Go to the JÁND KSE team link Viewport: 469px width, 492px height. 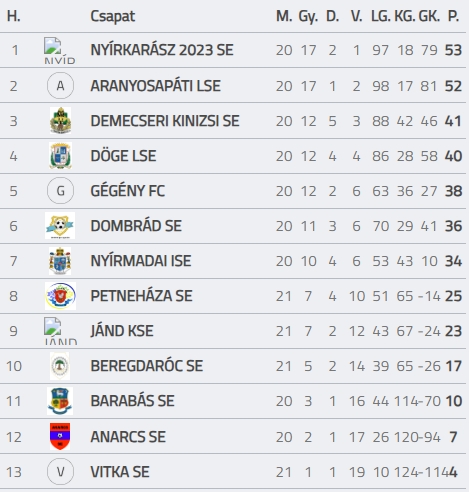tap(122, 331)
